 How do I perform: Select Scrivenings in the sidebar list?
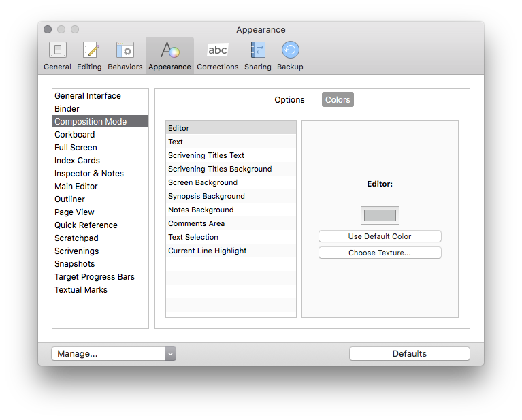click(x=100, y=251)
